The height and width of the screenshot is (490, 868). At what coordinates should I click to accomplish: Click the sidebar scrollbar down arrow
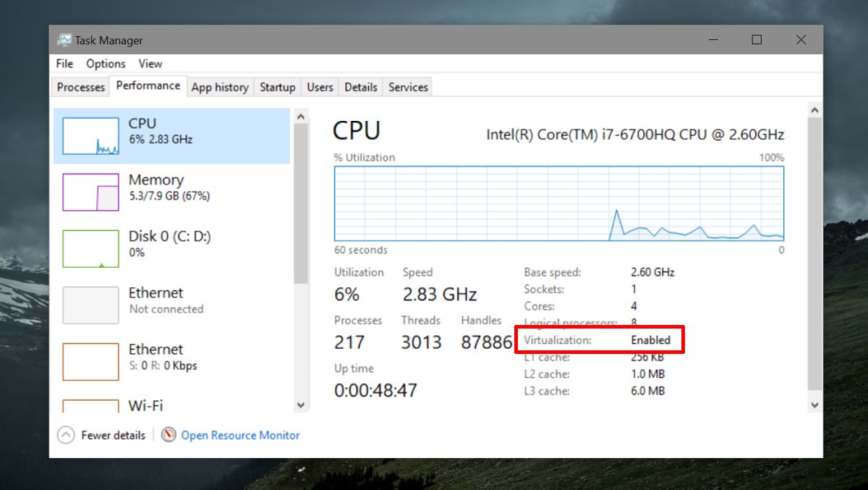(x=301, y=406)
